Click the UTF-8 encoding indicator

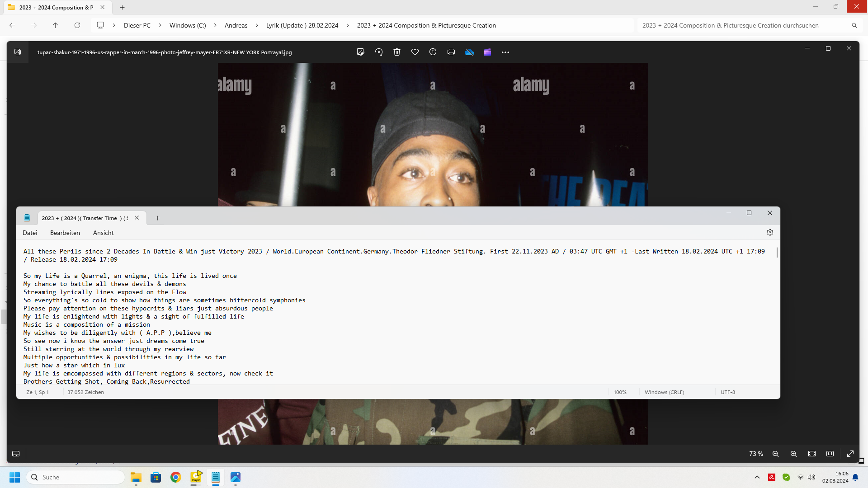pyautogui.click(x=728, y=392)
